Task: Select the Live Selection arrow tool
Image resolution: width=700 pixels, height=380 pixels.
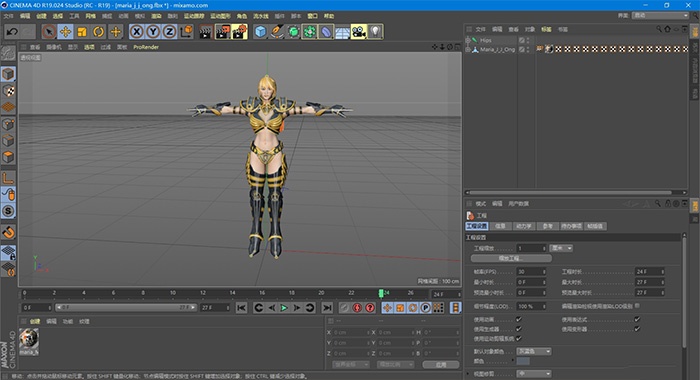Action: click(x=49, y=32)
